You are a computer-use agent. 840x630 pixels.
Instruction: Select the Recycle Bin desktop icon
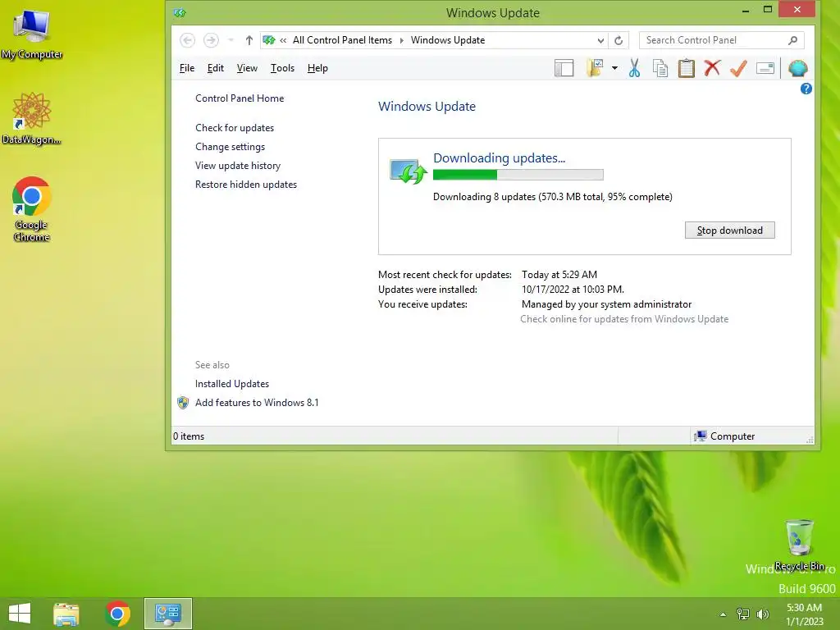click(x=799, y=545)
